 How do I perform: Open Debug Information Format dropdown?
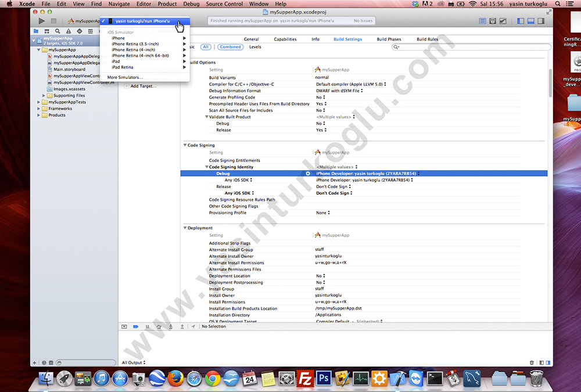pyautogui.click(x=339, y=91)
